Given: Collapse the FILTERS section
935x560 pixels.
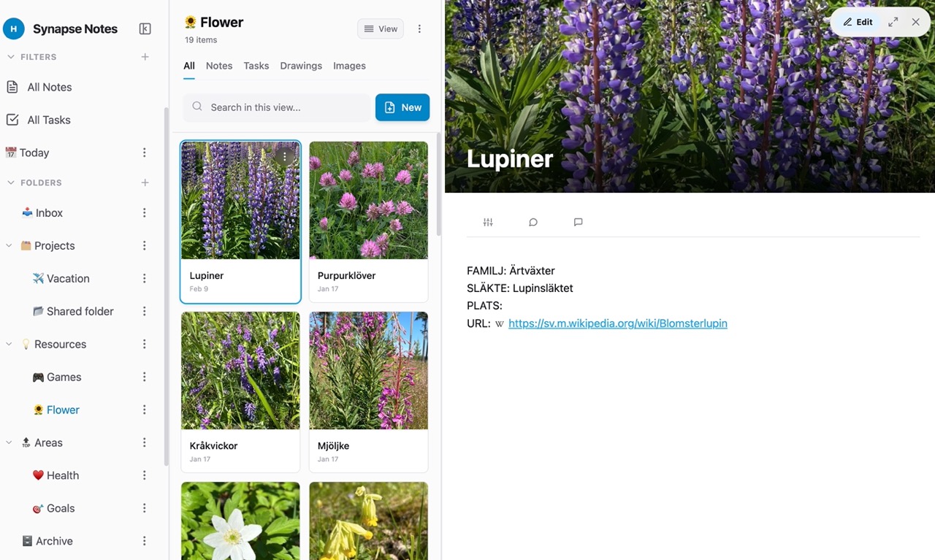Looking at the screenshot, I should 10,57.
